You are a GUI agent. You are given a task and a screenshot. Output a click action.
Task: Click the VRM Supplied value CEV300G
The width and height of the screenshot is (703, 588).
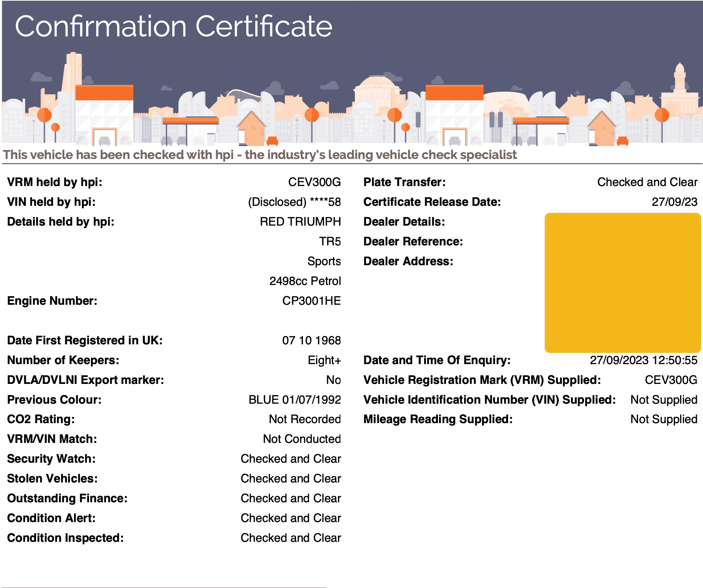[x=671, y=380]
